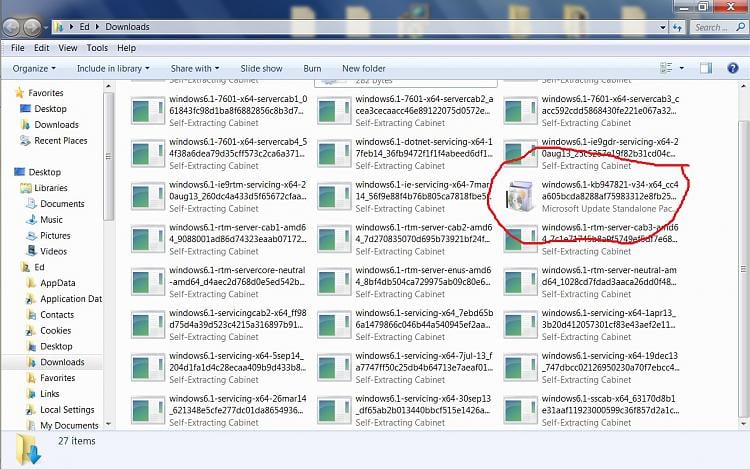Screen dimensions: 750x469
Task: Select the kb947821 Microsoft Update Standalone Package icon
Action: coord(520,196)
